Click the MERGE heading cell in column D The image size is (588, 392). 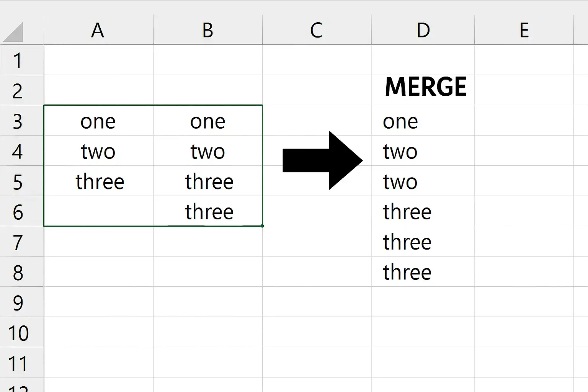point(425,87)
